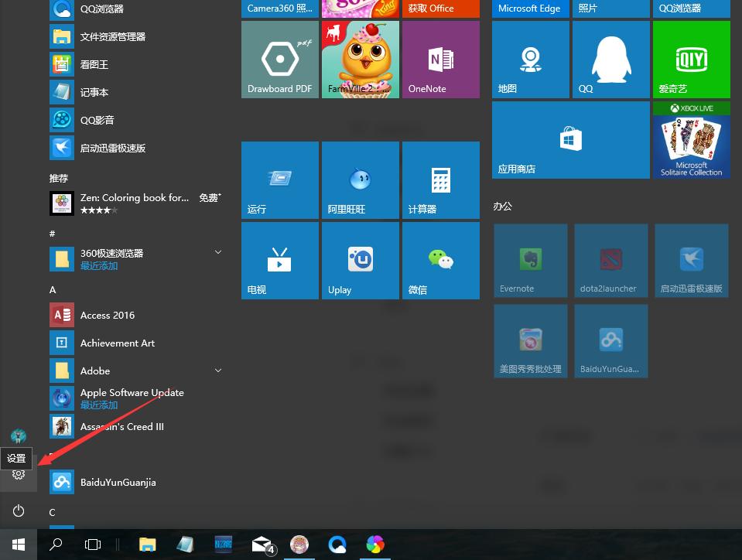Launch Uplay from its tile
This screenshot has width=742, height=560.
click(x=360, y=260)
